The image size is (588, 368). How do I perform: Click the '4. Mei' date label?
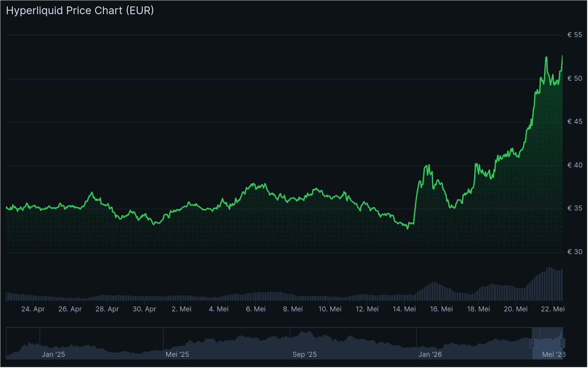coord(219,309)
